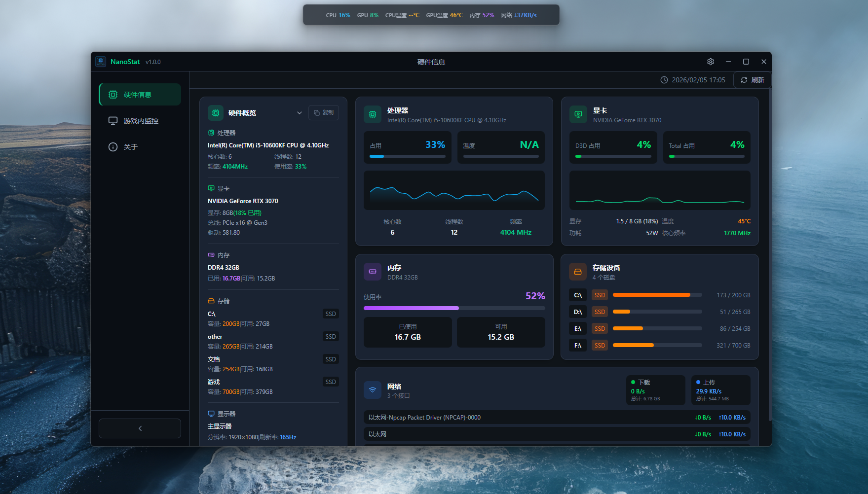
Task: Click the clock icon beside date
Action: coord(664,80)
